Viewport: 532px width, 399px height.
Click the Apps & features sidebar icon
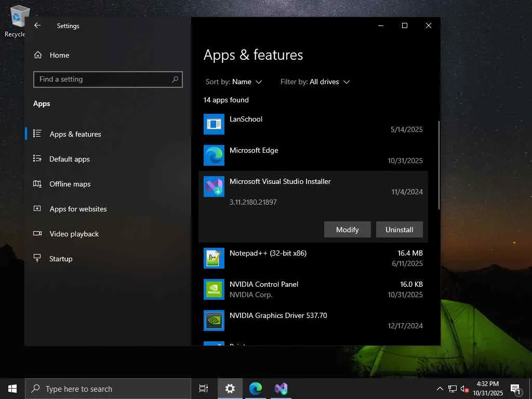coord(37,134)
